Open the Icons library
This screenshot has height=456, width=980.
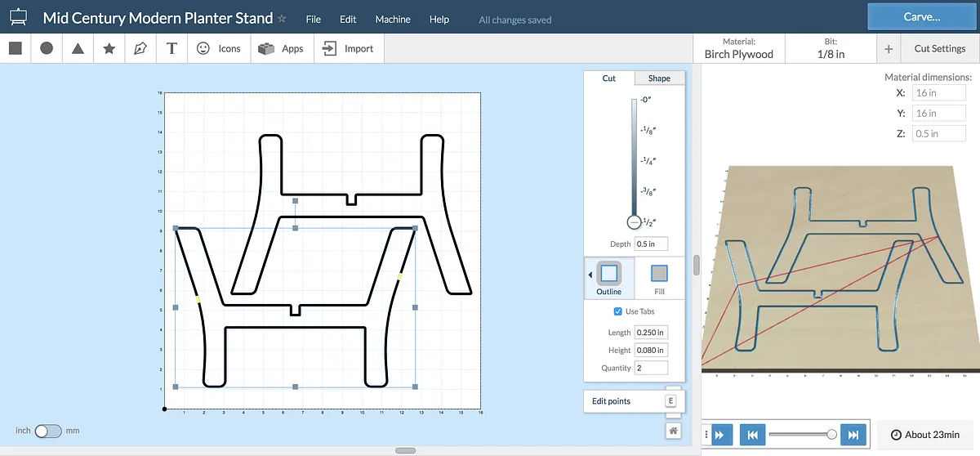pos(219,48)
